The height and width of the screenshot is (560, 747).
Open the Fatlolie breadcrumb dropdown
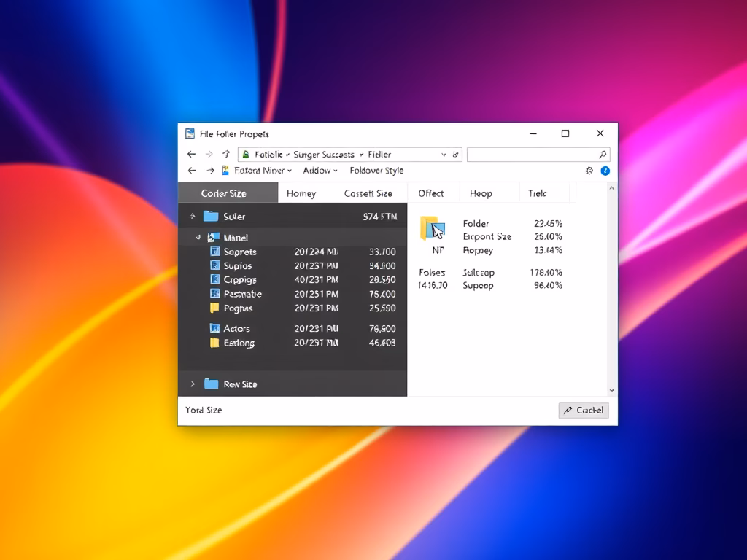coord(287,155)
